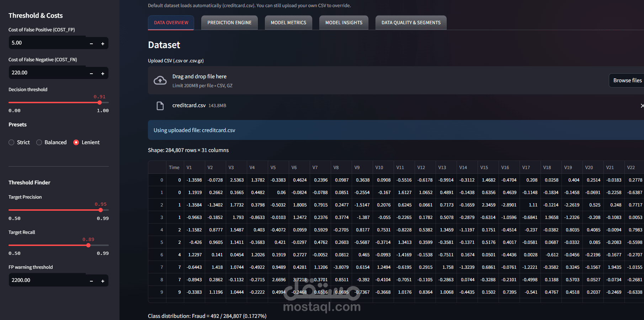Click the Class distribution fraud text
Screen dimensions: 644x320
coord(207,316)
